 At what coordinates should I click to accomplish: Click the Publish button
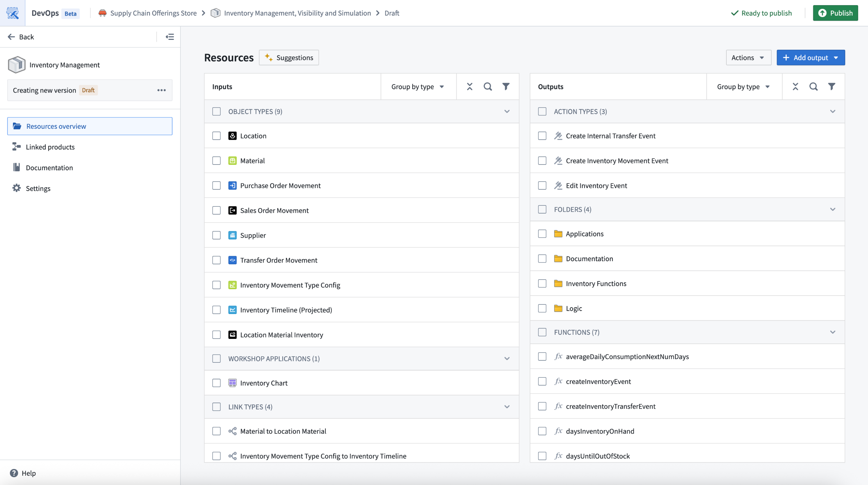836,13
